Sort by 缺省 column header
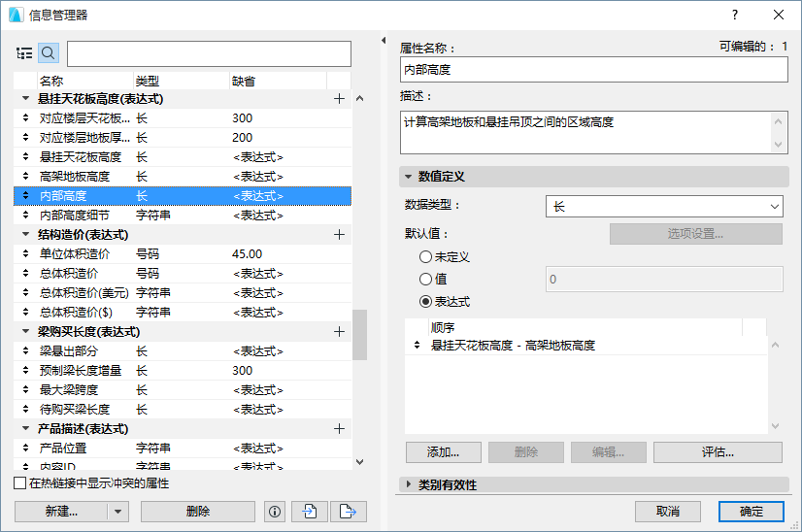The image size is (802, 532). (278, 81)
